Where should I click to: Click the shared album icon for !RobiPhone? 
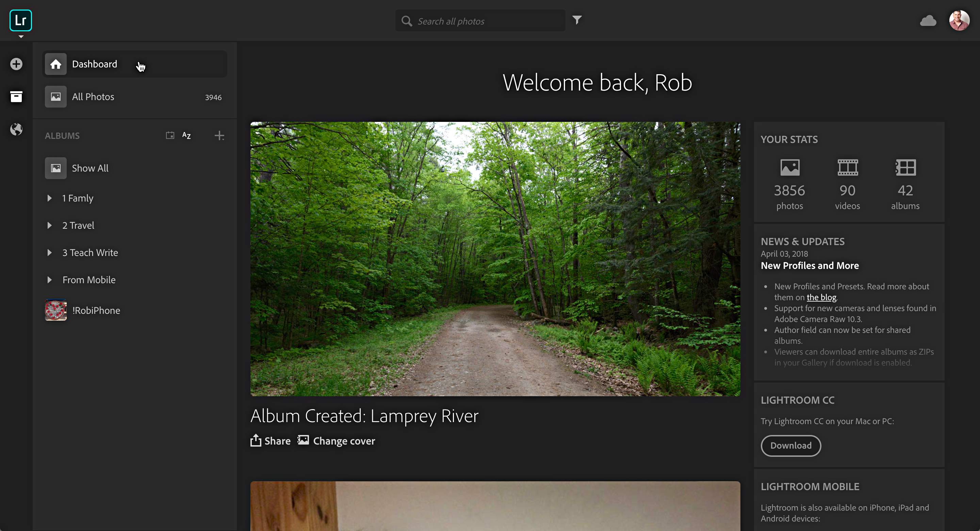[55, 310]
